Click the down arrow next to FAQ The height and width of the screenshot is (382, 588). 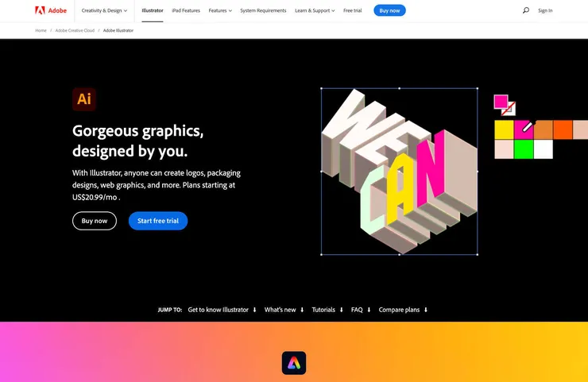click(369, 310)
